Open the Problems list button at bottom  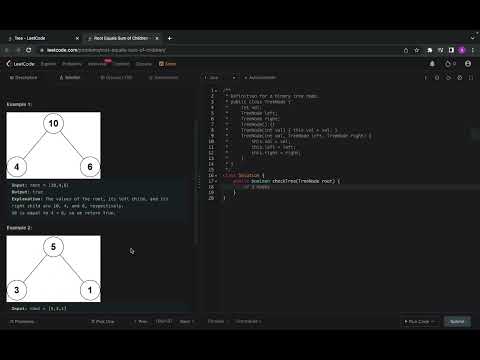click(22, 321)
